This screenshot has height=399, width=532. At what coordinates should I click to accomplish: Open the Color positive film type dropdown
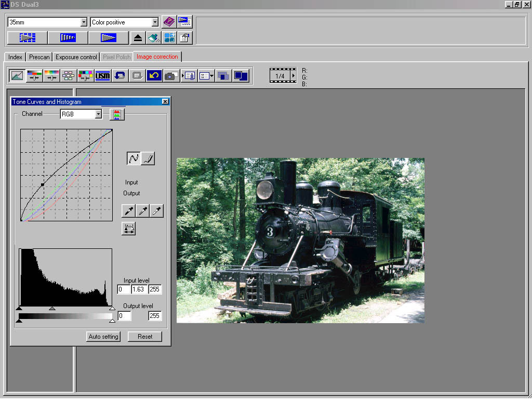click(x=154, y=22)
